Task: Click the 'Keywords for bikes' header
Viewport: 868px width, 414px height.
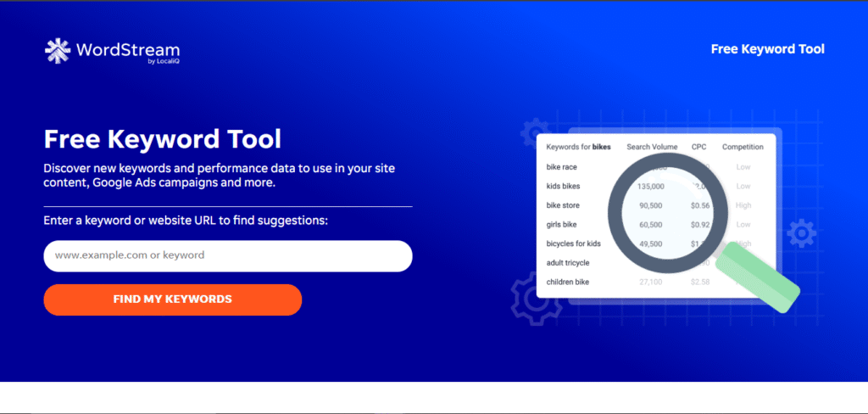Action: [x=578, y=147]
